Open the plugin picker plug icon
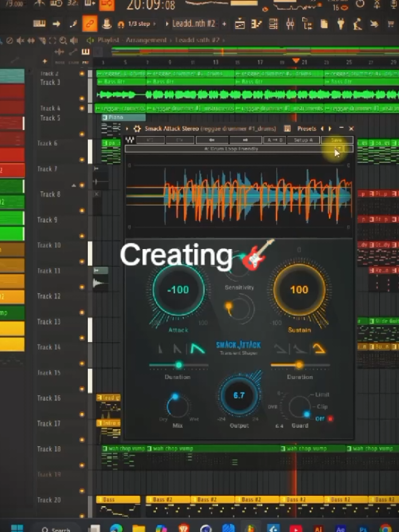399x532 pixels. click(x=340, y=24)
